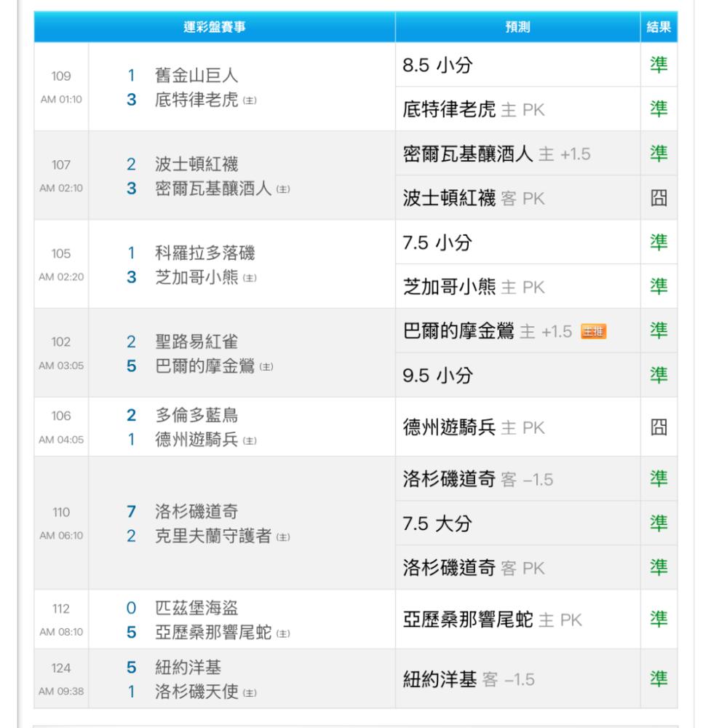Click team 多倫多藍鳥
The width and height of the screenshot is (703, 728).
[196, 415]
